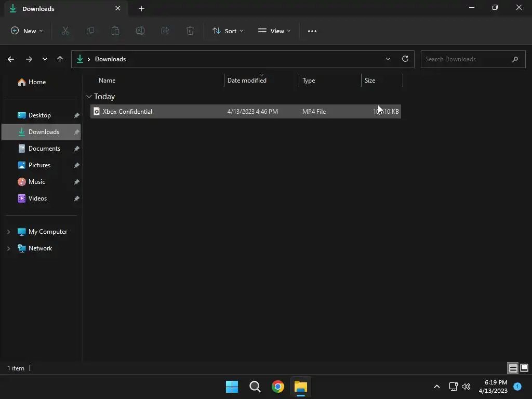Go back with the left arrow
This screenshot has width=532, height=399.
point(11,59)
